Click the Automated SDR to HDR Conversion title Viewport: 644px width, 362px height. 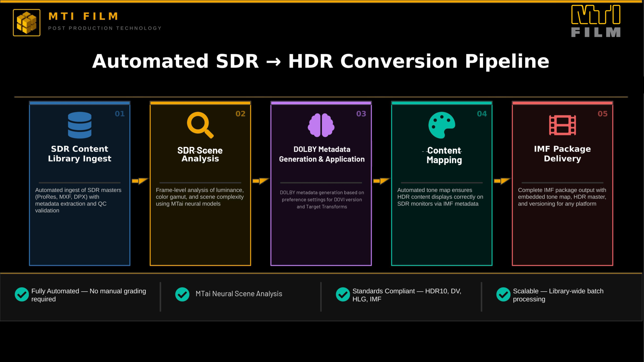[321, 61]
